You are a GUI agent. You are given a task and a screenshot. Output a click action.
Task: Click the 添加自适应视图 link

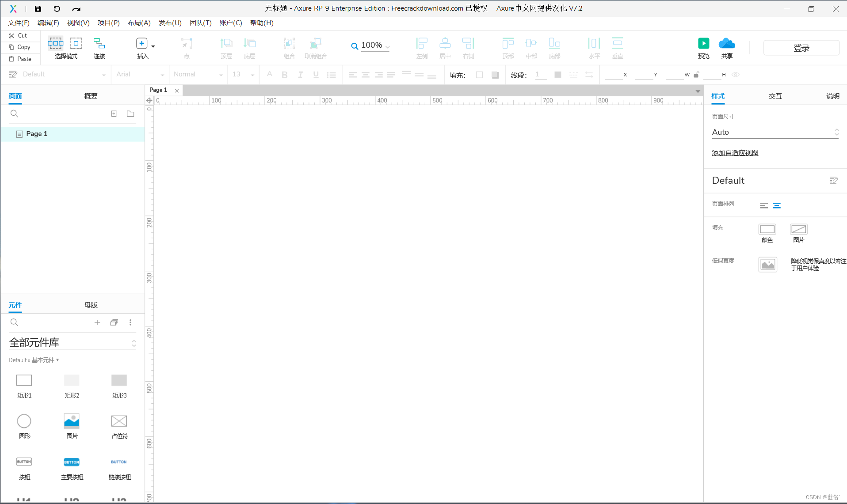coord(735,152)
